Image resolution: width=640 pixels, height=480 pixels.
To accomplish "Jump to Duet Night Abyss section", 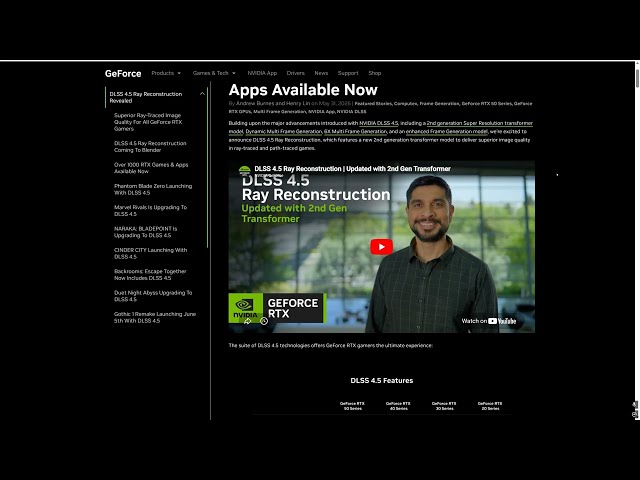I will [153, 296].
